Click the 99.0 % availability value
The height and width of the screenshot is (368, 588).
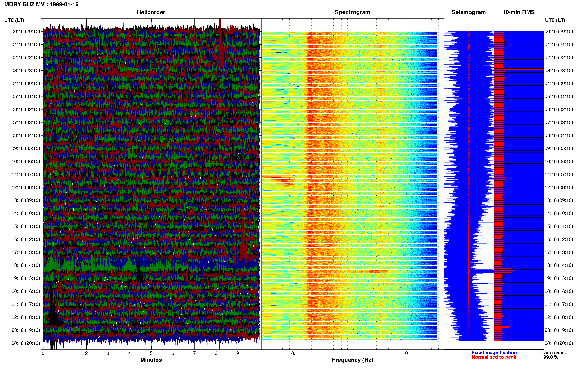point(551,357)
